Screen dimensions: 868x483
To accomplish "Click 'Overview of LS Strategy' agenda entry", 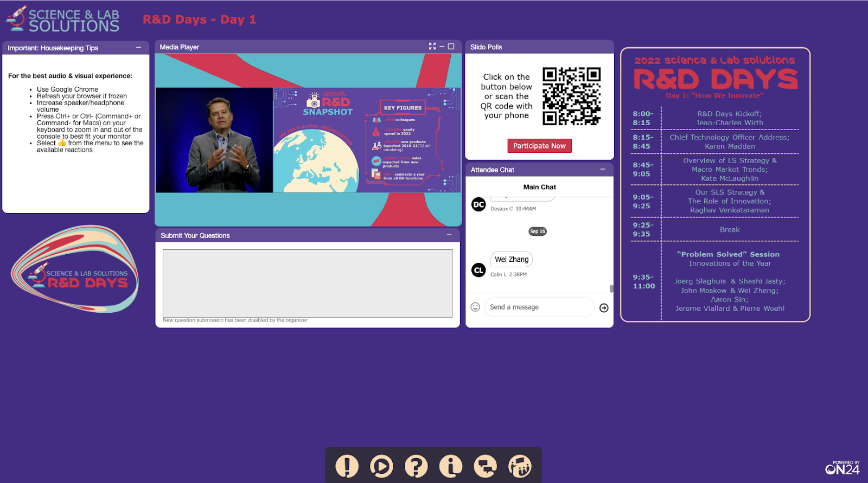I will 730,169.
